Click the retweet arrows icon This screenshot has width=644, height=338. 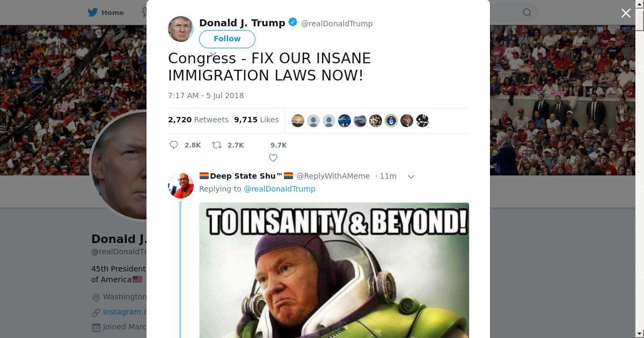(x=217, y=145)
